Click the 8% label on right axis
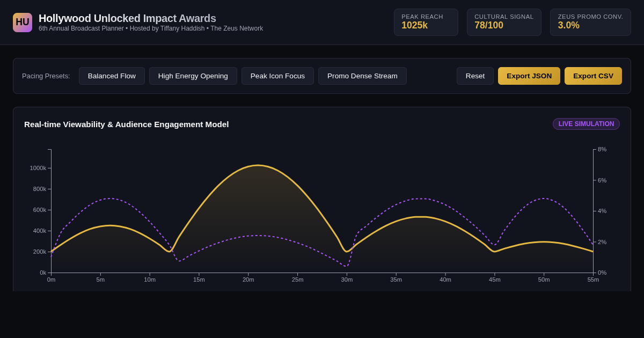This screenshot has height=338, width=644. (602, 149)
